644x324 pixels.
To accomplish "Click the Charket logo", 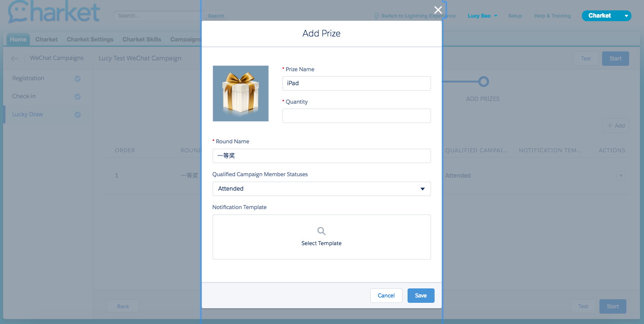I will point(54,12).
